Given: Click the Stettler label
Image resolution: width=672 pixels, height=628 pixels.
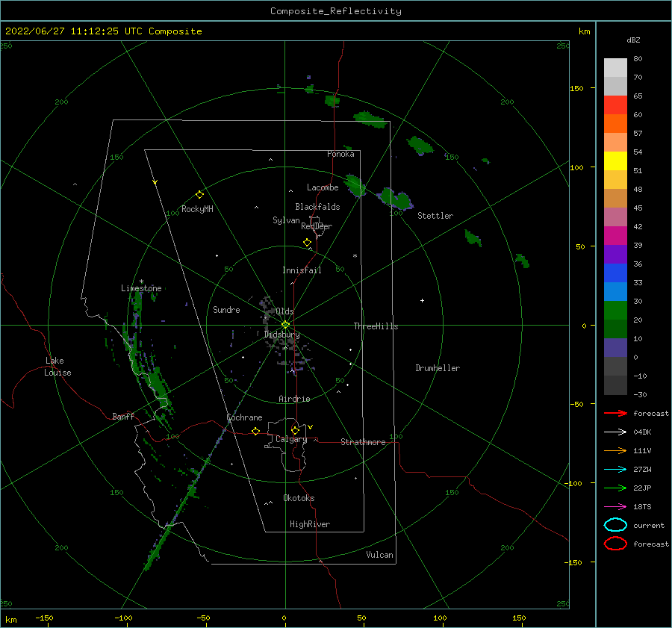Looking at the screenshot, I should [x=435, y=216].
